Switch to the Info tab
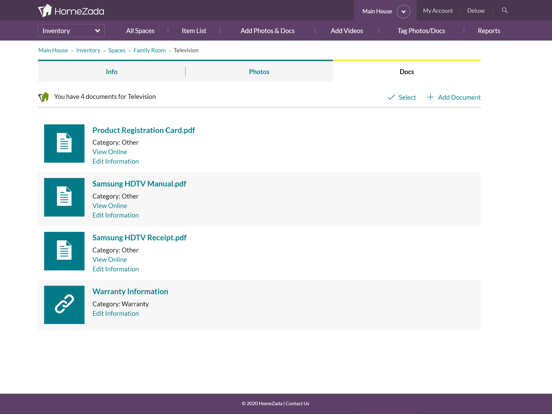 point(112,71)
